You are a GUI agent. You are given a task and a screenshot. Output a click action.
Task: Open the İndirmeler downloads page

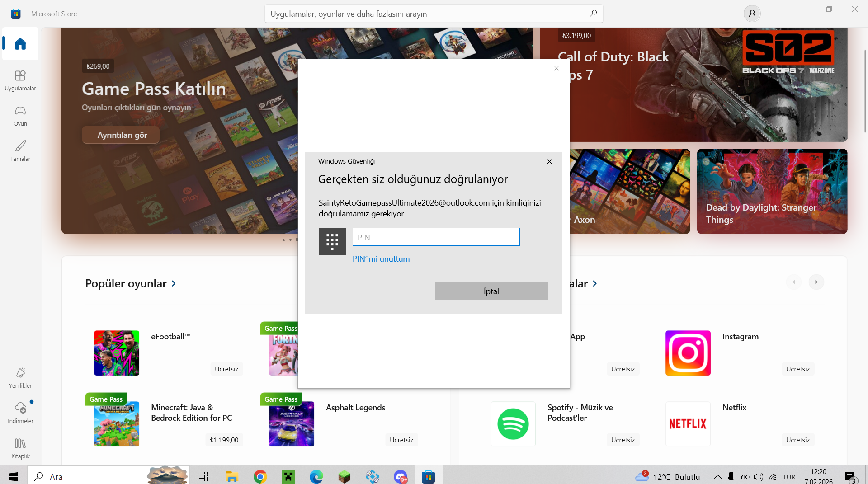[x=20, y=413]
